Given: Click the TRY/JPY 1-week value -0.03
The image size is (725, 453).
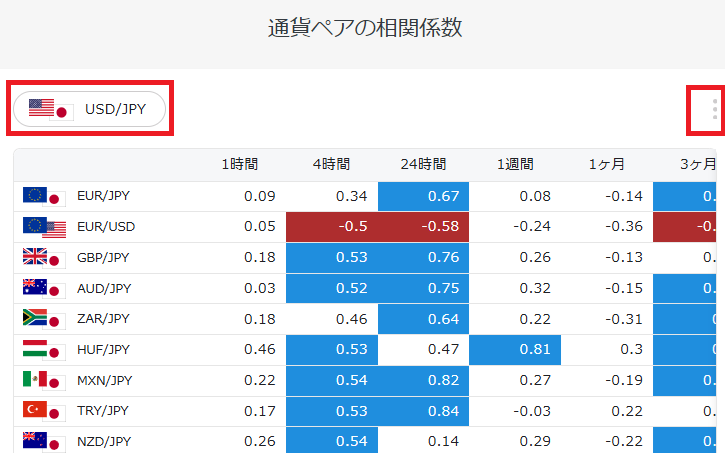Looking at the screenshot, I should coord(532,411).
